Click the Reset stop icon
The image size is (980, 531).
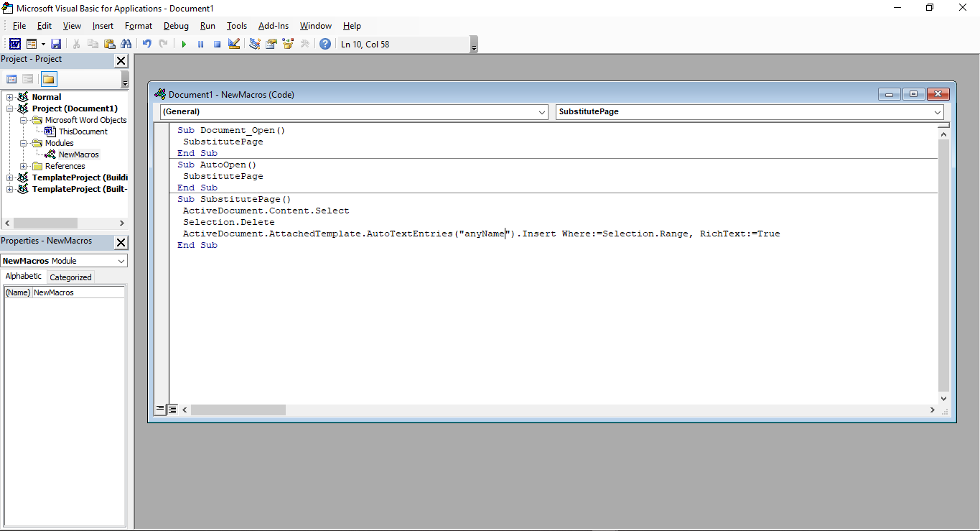coord(217,44)
